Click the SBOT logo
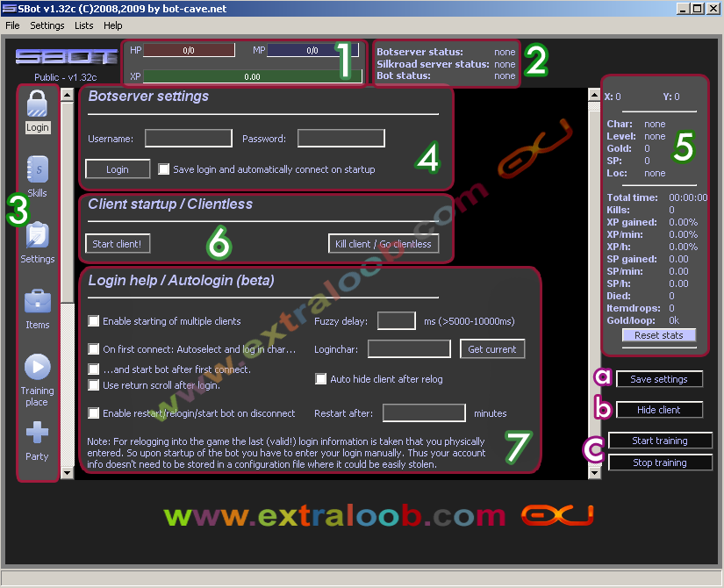The width and height of the screenshot is (724, 588). pyautogui.click(x=66, y=56)
